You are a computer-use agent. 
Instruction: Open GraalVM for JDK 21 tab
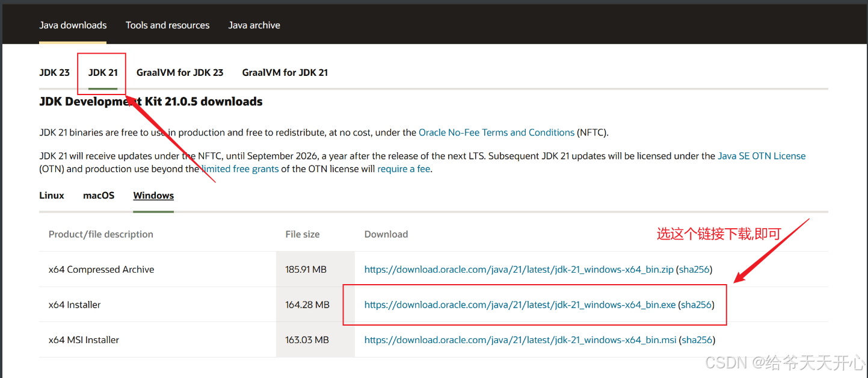pos(285,72)
